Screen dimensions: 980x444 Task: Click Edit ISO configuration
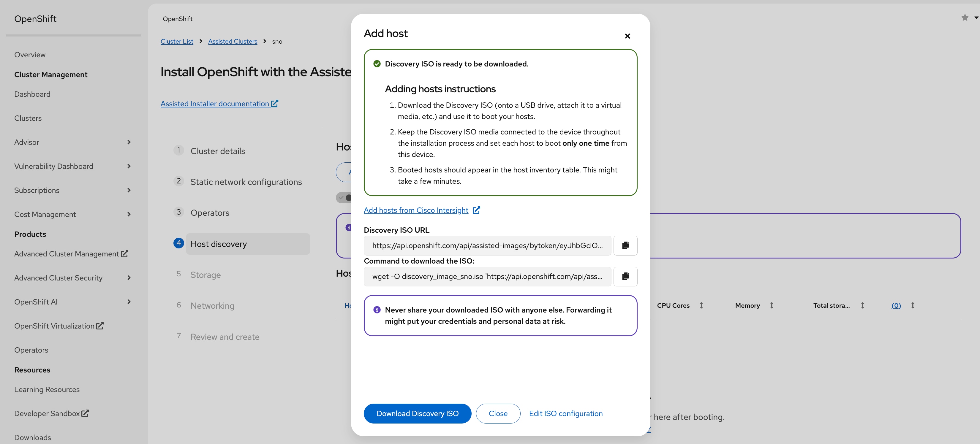click(x=566, y=413)
